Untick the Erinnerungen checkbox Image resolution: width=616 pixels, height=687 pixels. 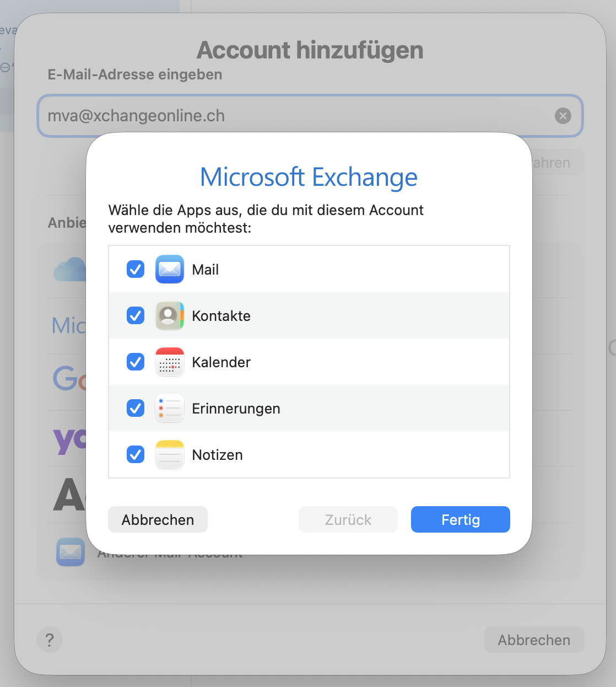136,408
